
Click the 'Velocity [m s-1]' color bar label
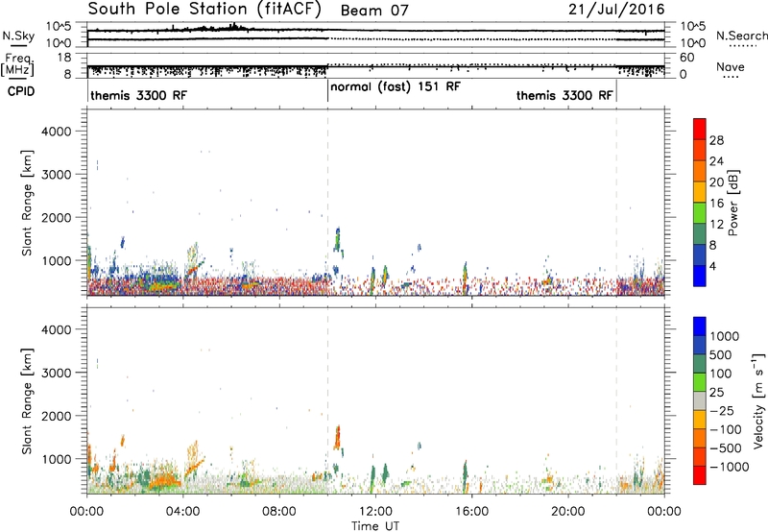[x=758, y=400]
